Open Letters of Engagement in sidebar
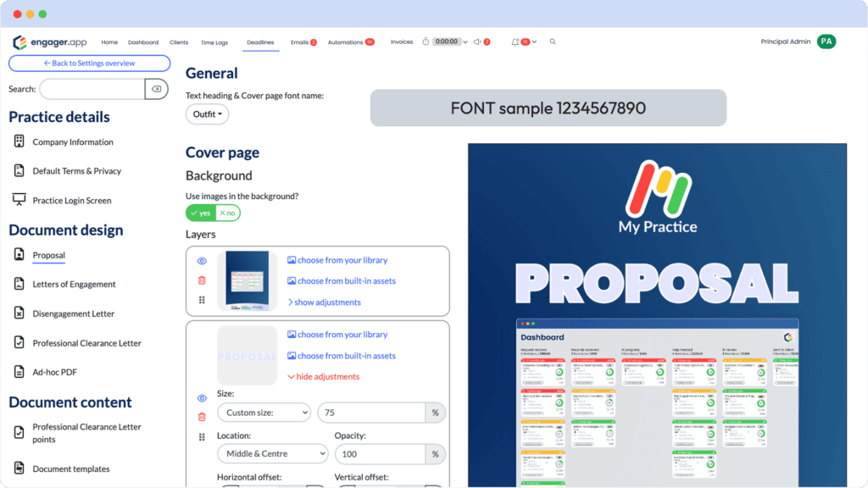The height and width of the screenshot is (488, 868). point(74,285)
